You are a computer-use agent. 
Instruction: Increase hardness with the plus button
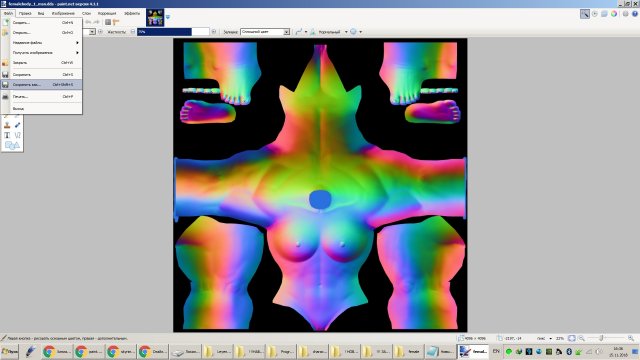coord(213,32)
